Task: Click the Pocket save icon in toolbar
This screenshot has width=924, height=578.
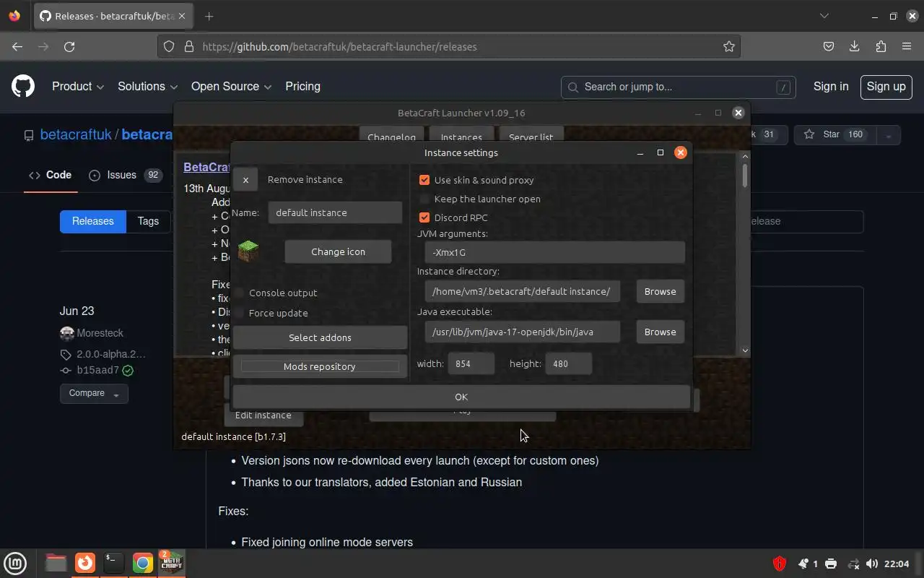Action: point(829,46)
